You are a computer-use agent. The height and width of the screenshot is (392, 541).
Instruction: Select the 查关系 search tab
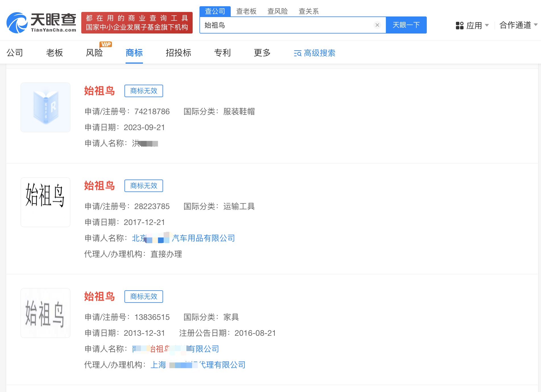pyautogui.click(x=309, y=11)
